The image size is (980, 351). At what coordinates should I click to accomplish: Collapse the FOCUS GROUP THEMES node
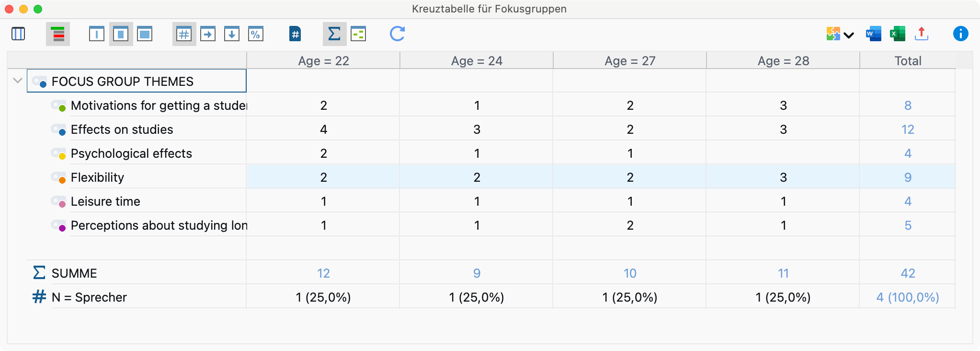pyautogui.click(x=18, y=81)
